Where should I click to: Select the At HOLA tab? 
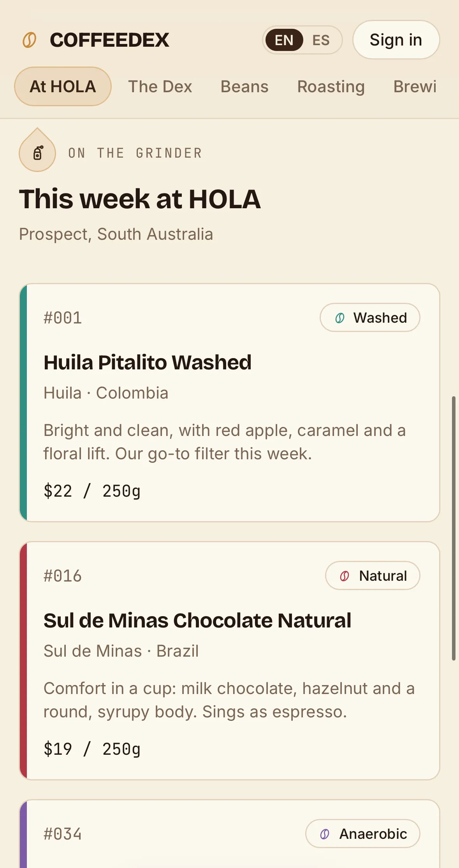(63, 86)
